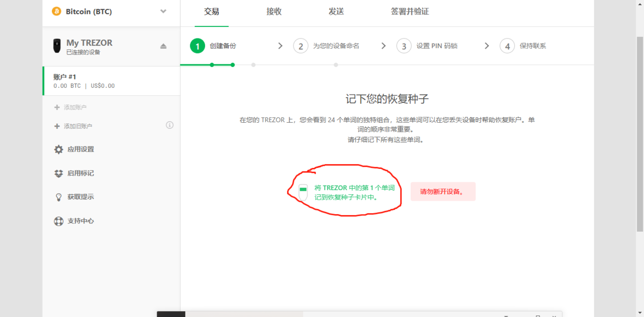Click 添加旧账户 link
Image resolution: width=644 pixels, height=317 pixels.
tap(78, 126)
